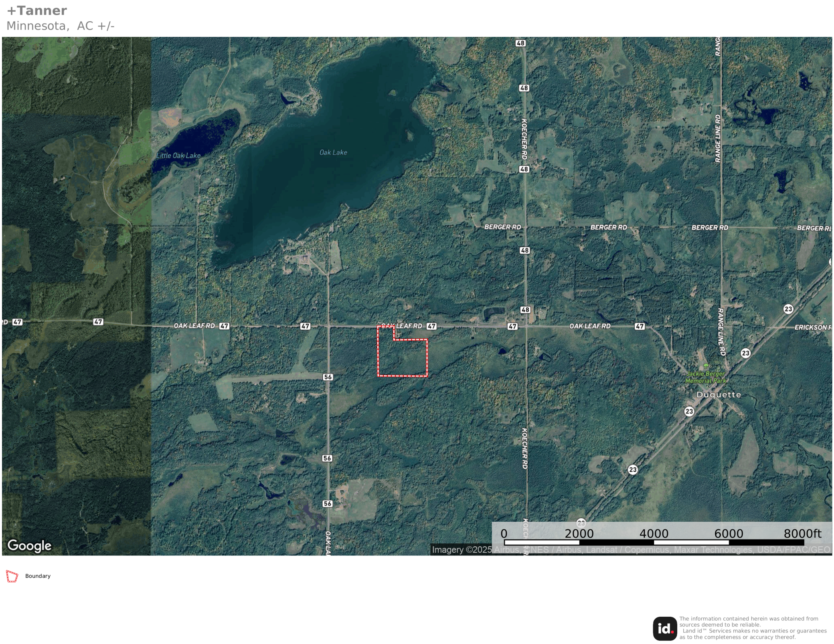Click the +Tanner map title
The height and width of the screenshot is (644, 834).
(37, 10)
